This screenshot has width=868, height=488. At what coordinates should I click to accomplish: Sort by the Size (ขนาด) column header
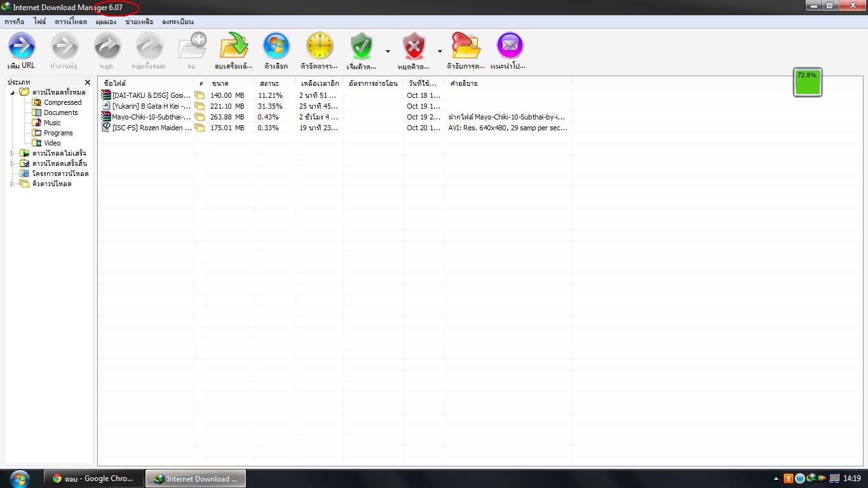click(x=231, y=83)
